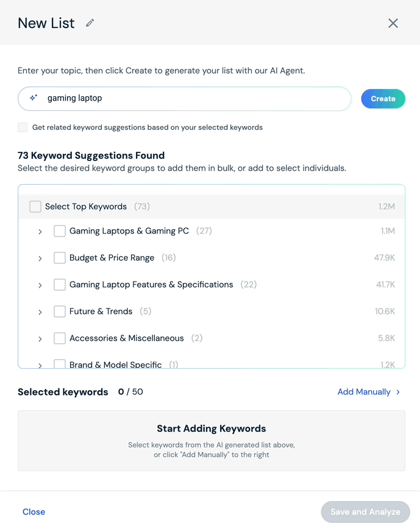Expand the Accessories & Miscellaneous group
The width and height of the screenshot is (420, 526).
click(x=40, y=339)
